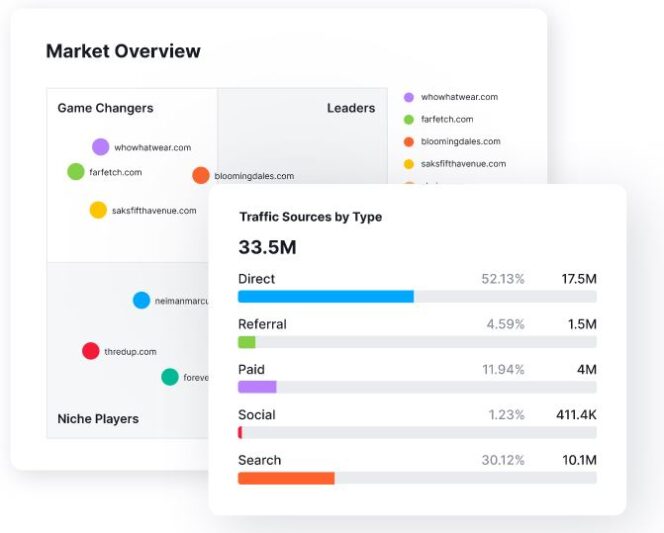Image resolution: width=664 pixels, height=533 pixels.
Task: Click the Direct row label
Action: point(257,279)
